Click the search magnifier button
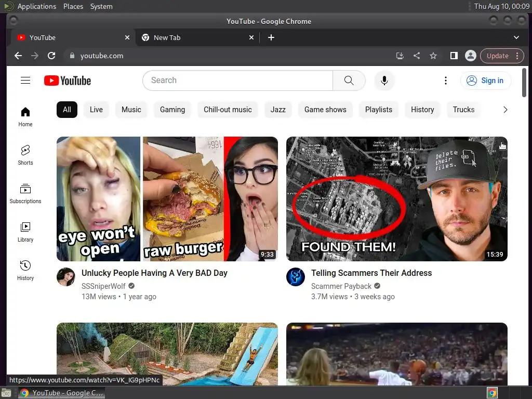532x399 pixels. click(x=349, y=81)
